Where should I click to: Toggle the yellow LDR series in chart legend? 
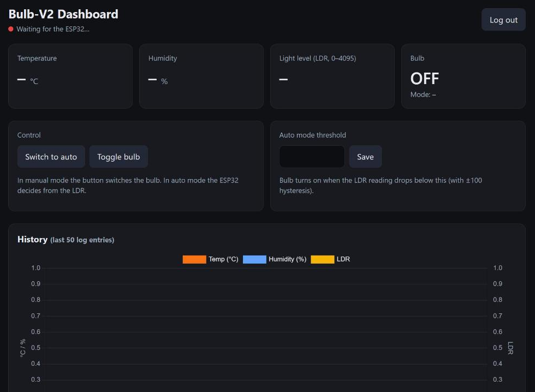330,259
